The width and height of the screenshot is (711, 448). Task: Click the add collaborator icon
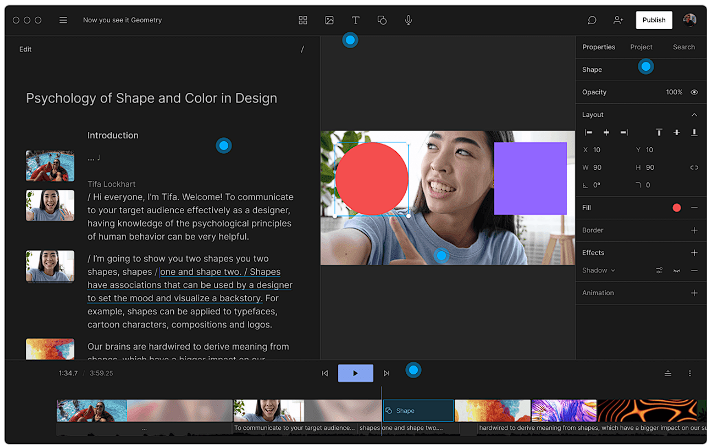[x=618, y=20]
